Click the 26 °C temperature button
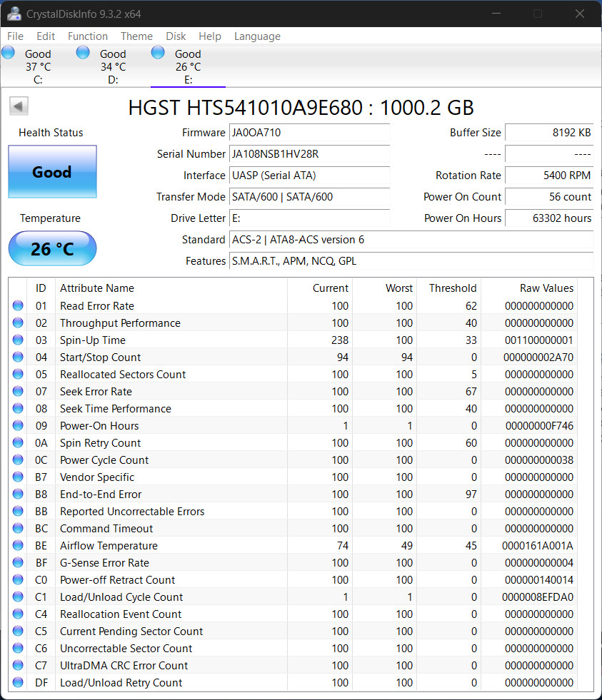This screenshot has width=602, height=700. pyautogui.click(x=52, y=248)
